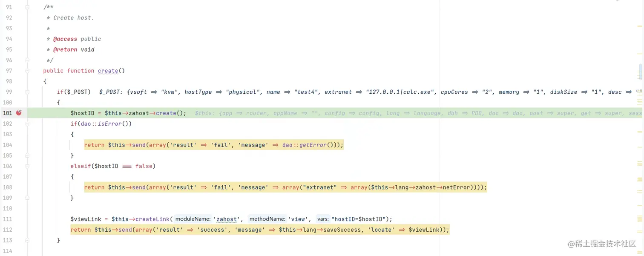Collapse the if($_POST) block at line 99
Image resolution: width=644 pixels, height=256 pixels.
pos(27,92)
